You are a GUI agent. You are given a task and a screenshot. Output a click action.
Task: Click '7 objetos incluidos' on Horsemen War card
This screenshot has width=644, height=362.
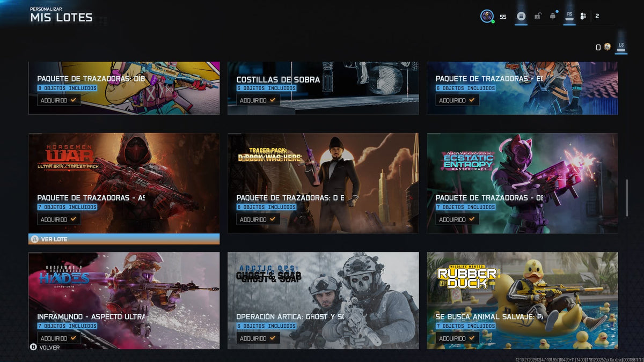pos(67,207)
